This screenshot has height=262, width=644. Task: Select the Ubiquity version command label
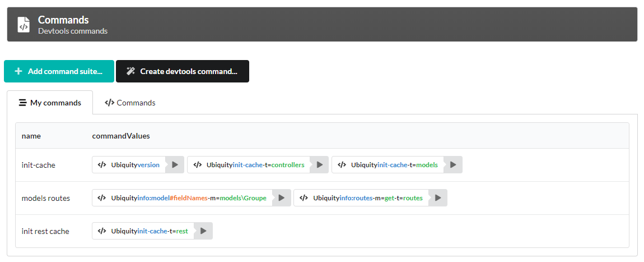point(136,164)
